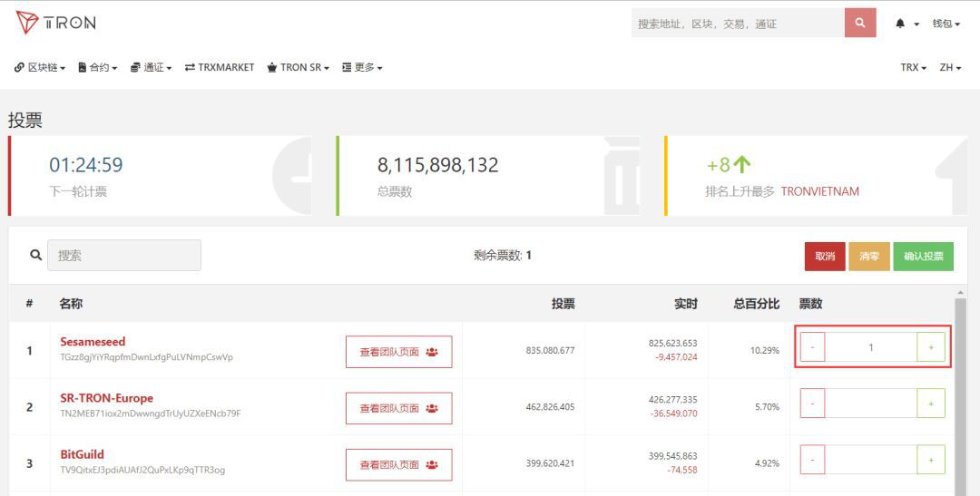The height and width of the screenshot is (496, 980).
Task: View team page for SR-TRON-Europe
Action: (398, 409)
